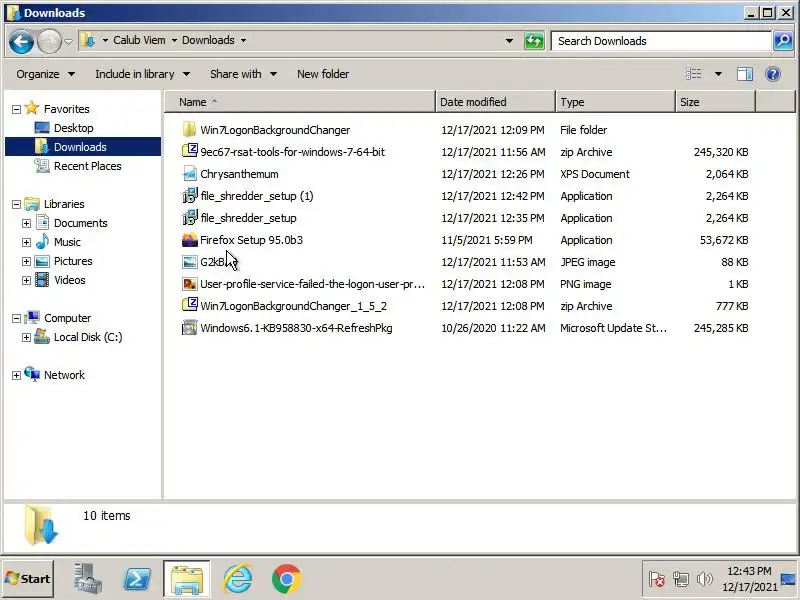Screen dimensions: 800x600
Task: Expand the Local Disk (C:) node
Action: click(26, 337)
